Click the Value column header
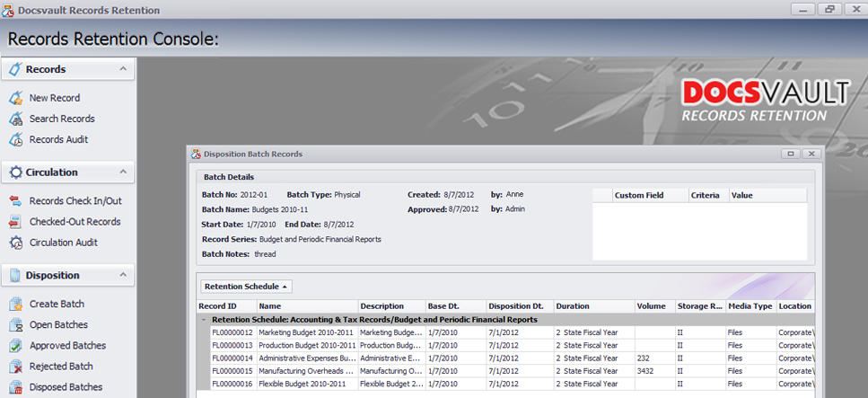Screen dimensions: 868x398 pos(767,195)
